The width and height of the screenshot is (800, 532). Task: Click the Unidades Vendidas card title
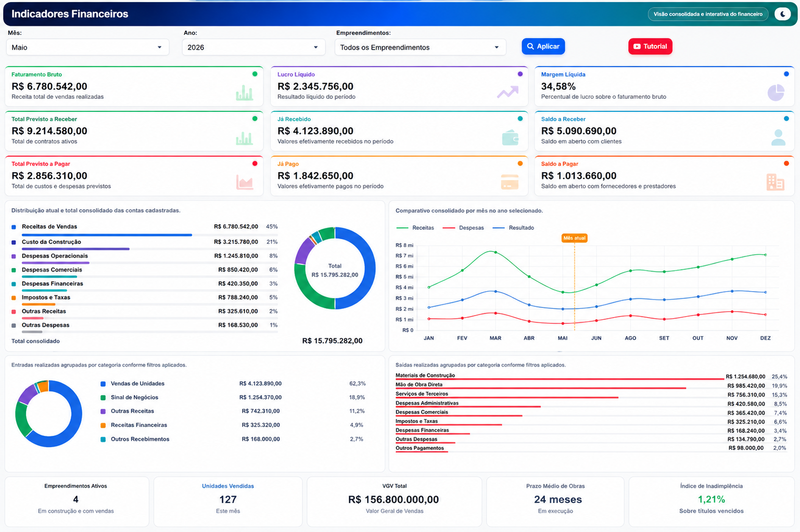228,486
